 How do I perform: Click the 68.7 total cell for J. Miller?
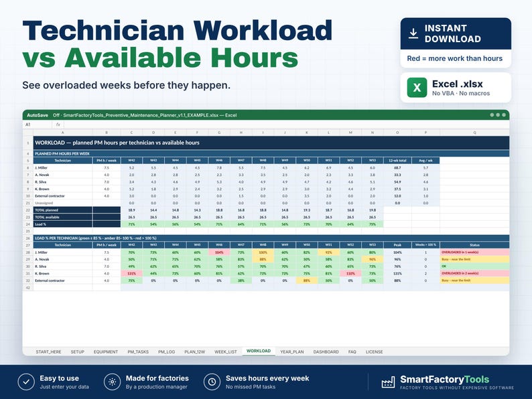point(397,168)
